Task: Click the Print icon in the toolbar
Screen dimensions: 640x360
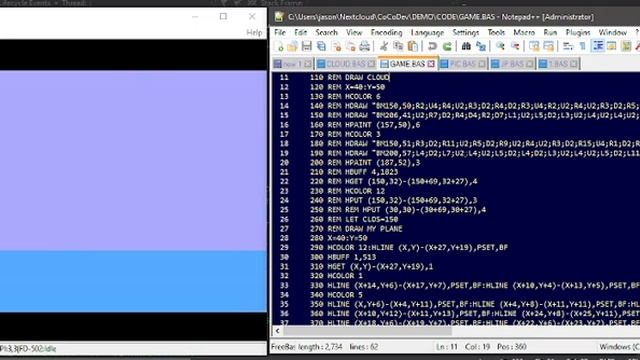Action: point(364,46)
